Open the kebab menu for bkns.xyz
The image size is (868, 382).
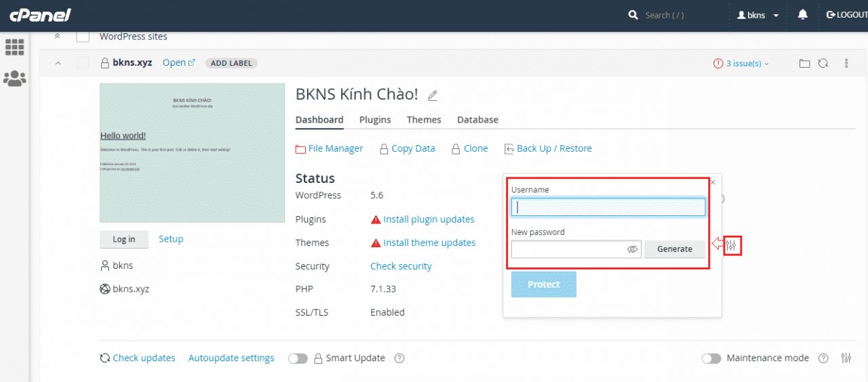pos(846,63)
